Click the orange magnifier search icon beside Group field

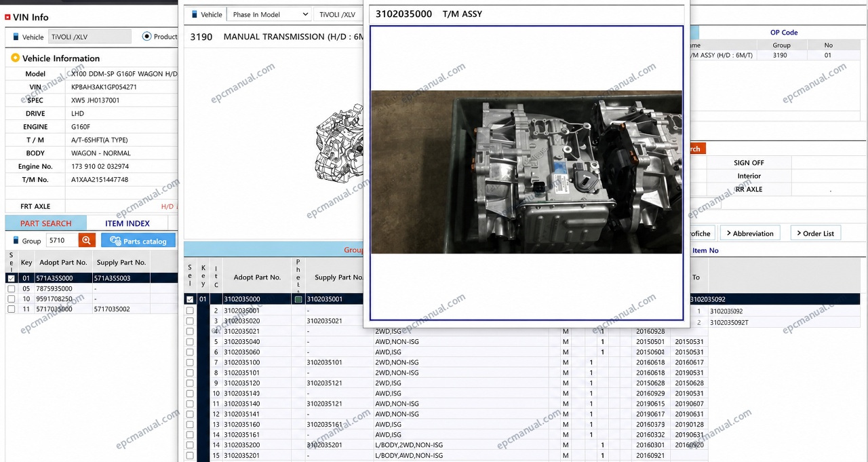pos(87,240)
